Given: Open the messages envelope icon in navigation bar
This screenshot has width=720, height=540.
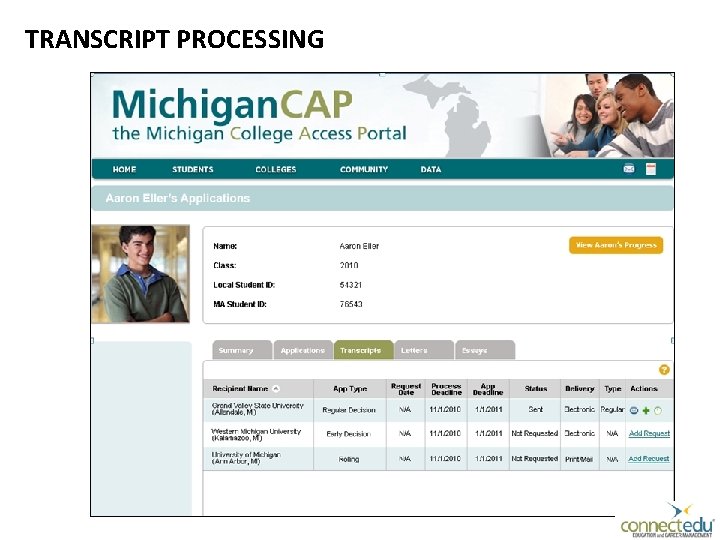Looking at the screenshot, I should (x=629, y=169).
